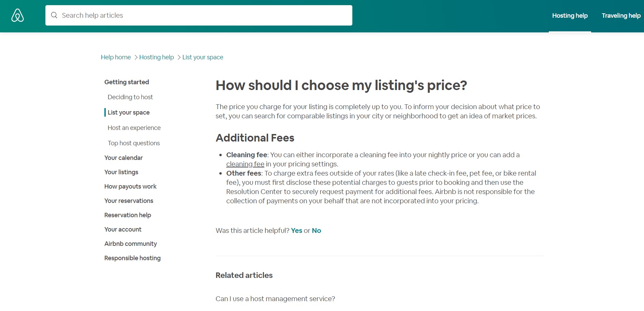Screen dimensions: 644x311
Task: Open List your space breadcrumb link
Action: click(203, 57)
